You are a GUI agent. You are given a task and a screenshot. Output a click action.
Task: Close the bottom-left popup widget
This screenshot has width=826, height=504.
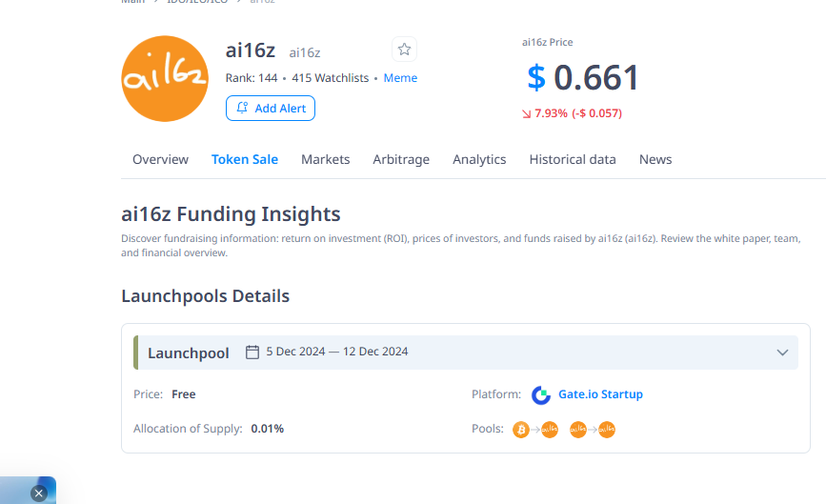click(38, 494)
